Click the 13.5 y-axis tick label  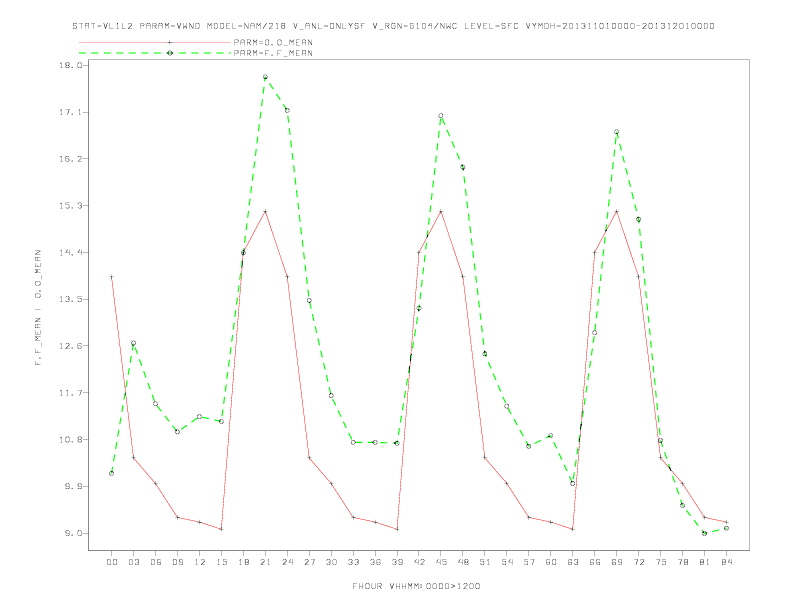point(71,299)
